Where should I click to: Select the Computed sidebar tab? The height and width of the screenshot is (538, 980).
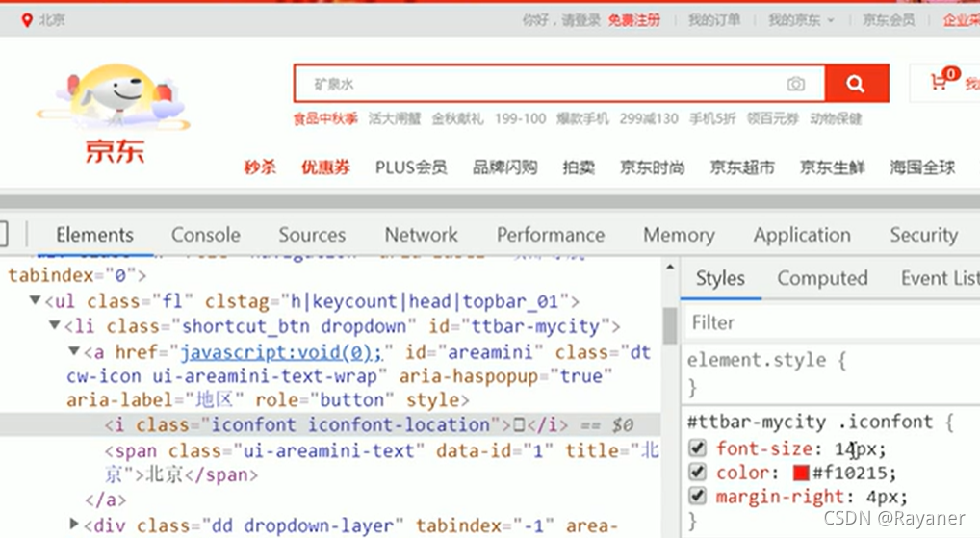point(822,279)
